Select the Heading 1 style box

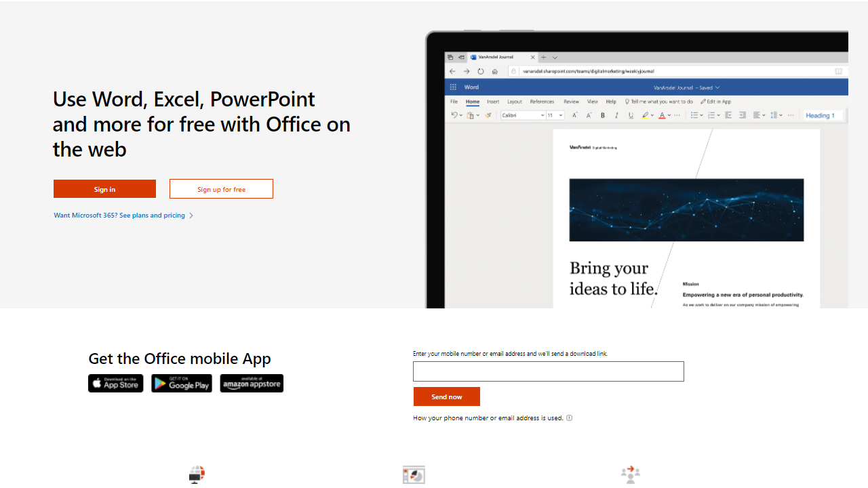tap(823, 115)
